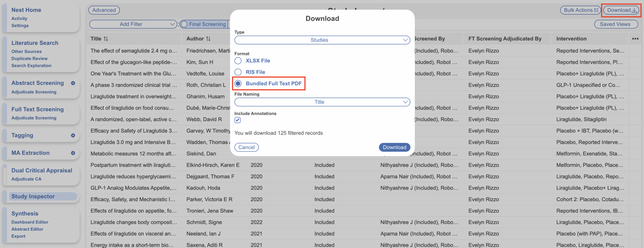
Task: Confirm with the blue Download button
Action: tap(394, 147)
